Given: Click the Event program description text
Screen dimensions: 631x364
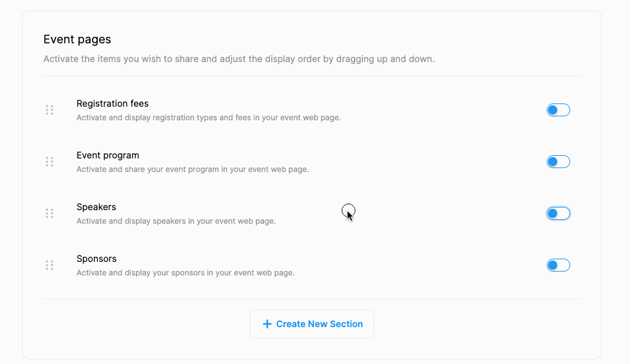Looking at the screenshot, I should coord(192,169).
